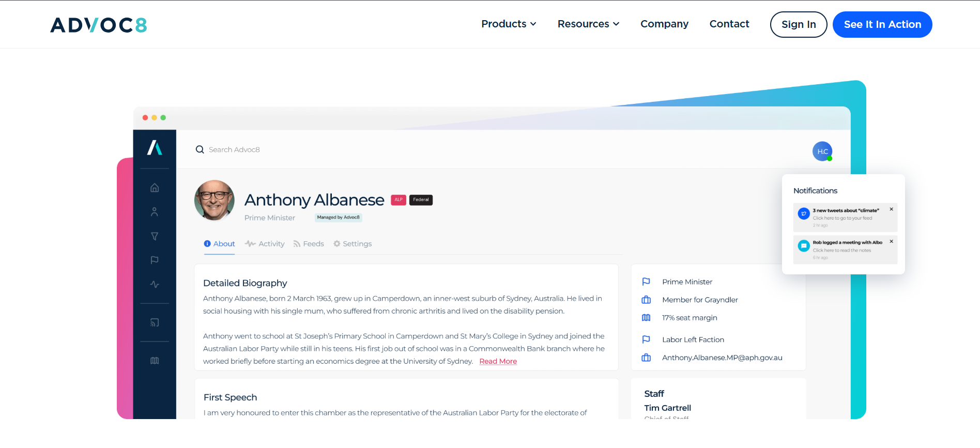The height and width of the screenshot is (448, 980).
Task: Open the Company page
Action: 664,24
